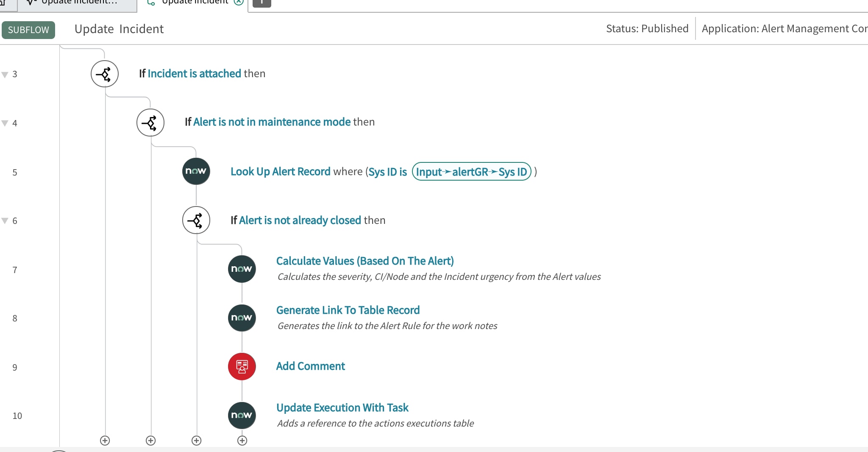Click the description "Calculates the severity, CI/Node…"
The width and height of the screenshot is (868, 452).
pyautogui.click(x=439, y=277)
